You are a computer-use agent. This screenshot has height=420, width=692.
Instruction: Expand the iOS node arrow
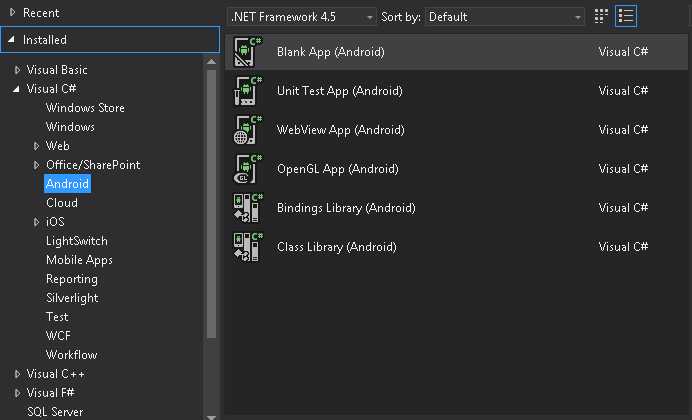37,221
